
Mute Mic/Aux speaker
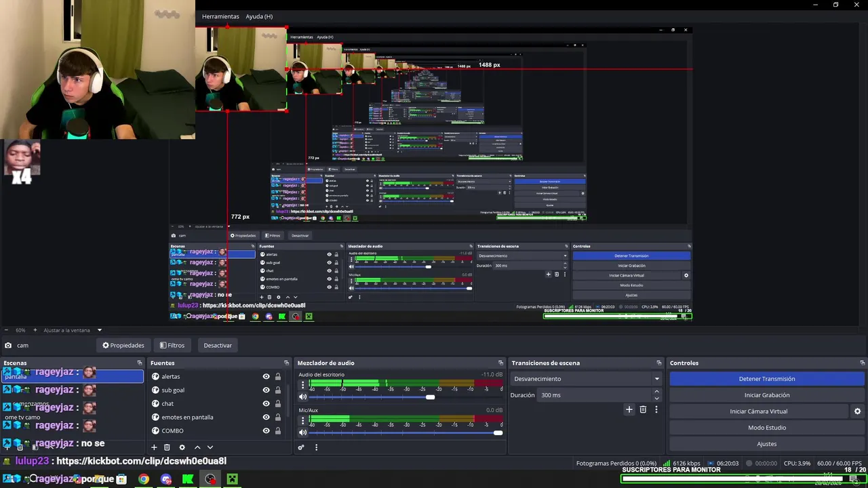(303, 432)
